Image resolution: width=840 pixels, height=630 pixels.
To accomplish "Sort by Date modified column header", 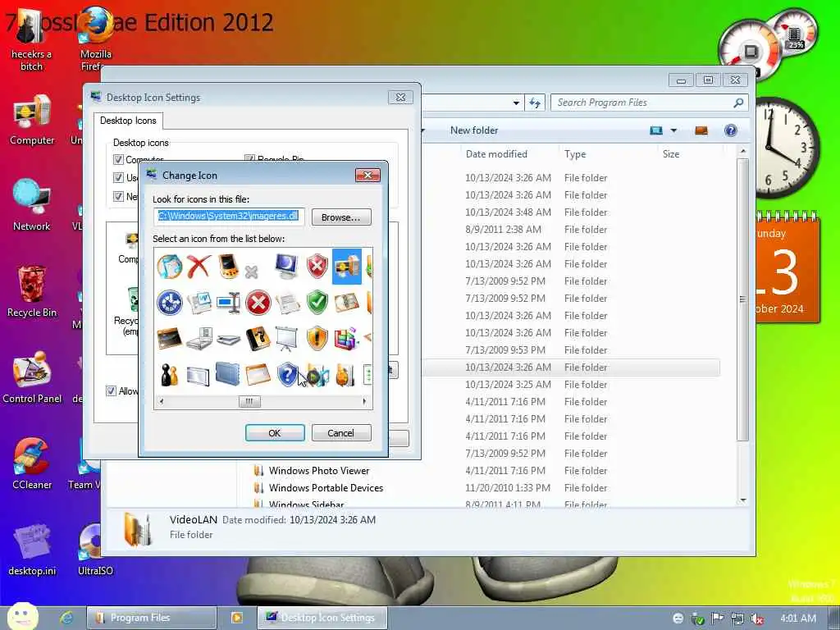I will 496,153.
